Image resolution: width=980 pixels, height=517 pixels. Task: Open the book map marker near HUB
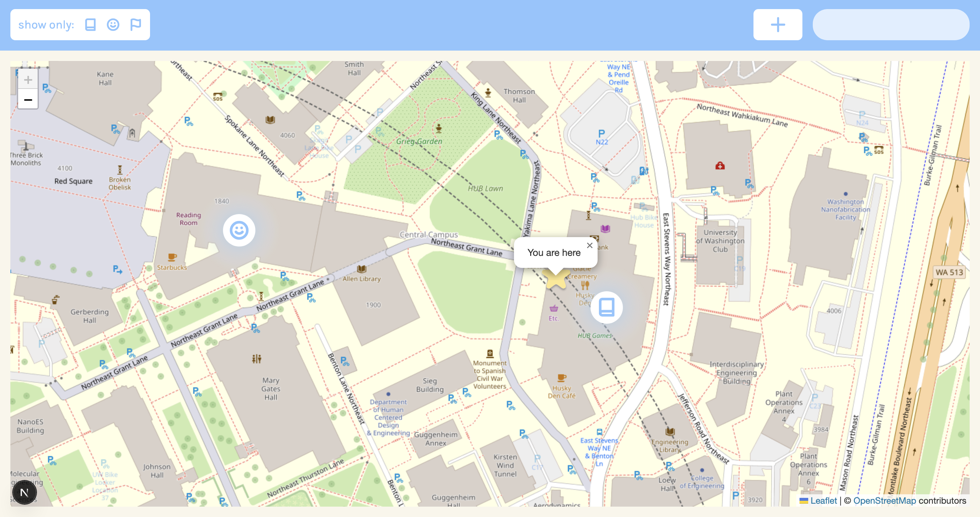(x=606, y=307)
